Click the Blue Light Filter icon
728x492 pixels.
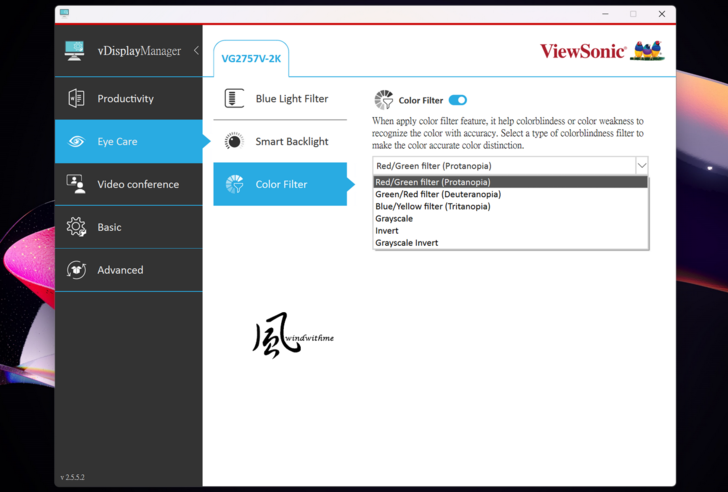coord(234,98)
